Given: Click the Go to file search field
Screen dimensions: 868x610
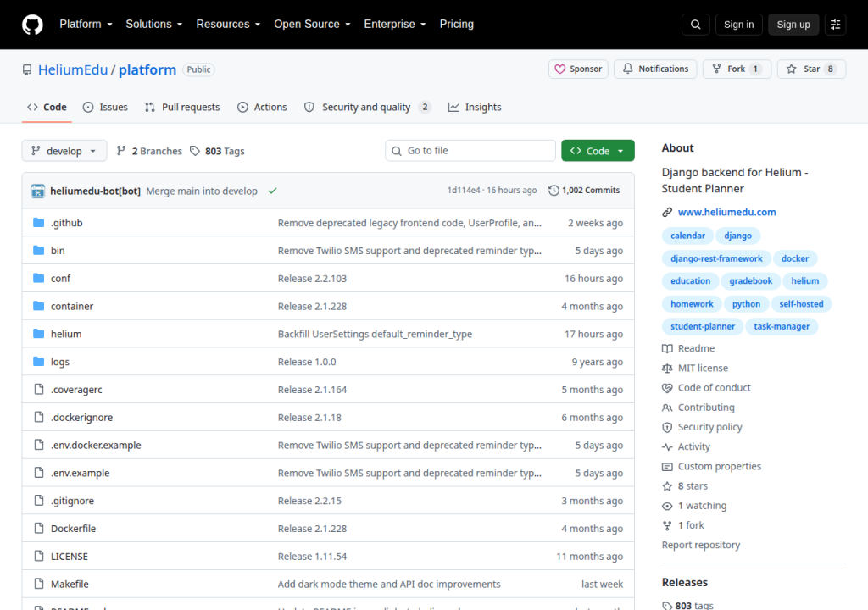Looking at the screenshot, I should point(470,151).
